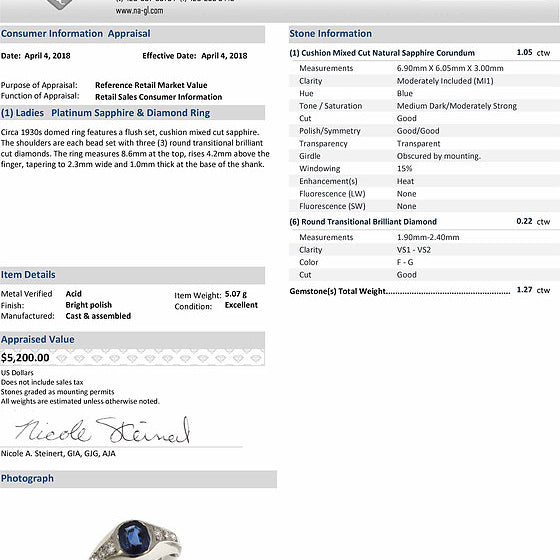Click the sapphire ring photograph
The height and width of the screenshot is (560, 560).
135,539
